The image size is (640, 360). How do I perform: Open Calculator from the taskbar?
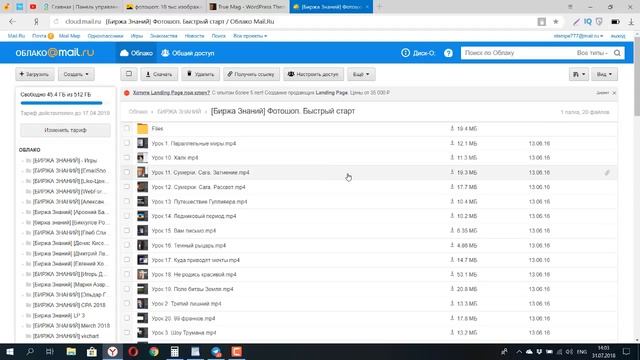click(174, 351)
